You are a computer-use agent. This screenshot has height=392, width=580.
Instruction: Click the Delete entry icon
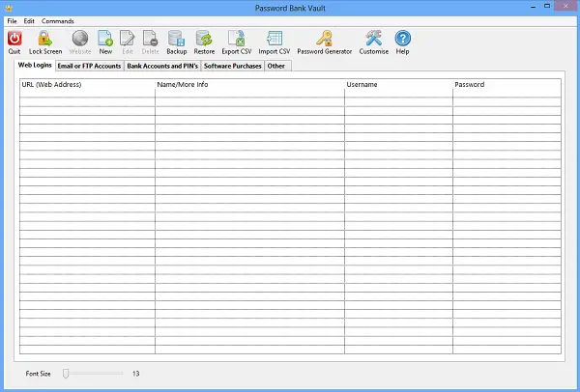pos(150,39)
